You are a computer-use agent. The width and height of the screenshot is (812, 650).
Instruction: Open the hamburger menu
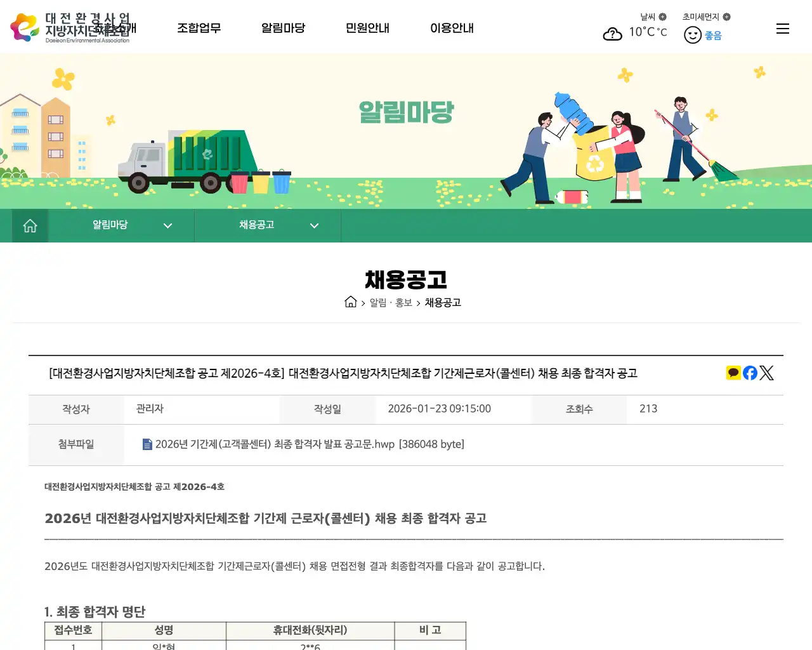pyautogui.click(x=783, y=28)
